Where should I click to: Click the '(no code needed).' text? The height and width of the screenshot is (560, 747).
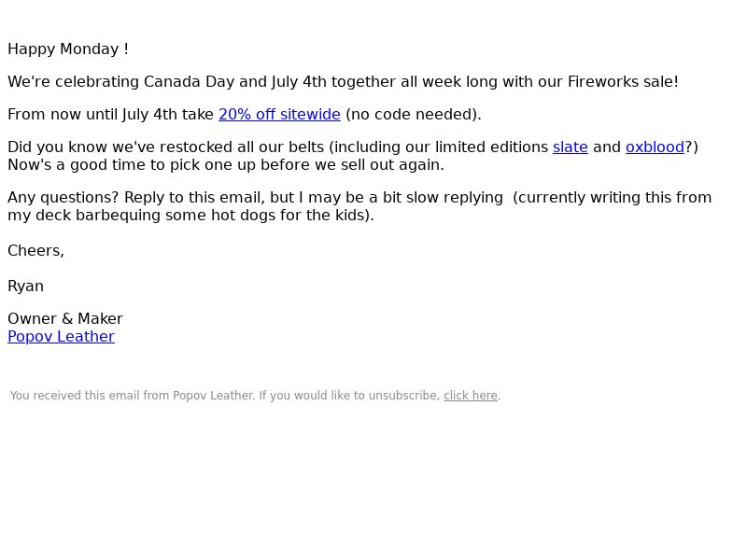(414, 115)
